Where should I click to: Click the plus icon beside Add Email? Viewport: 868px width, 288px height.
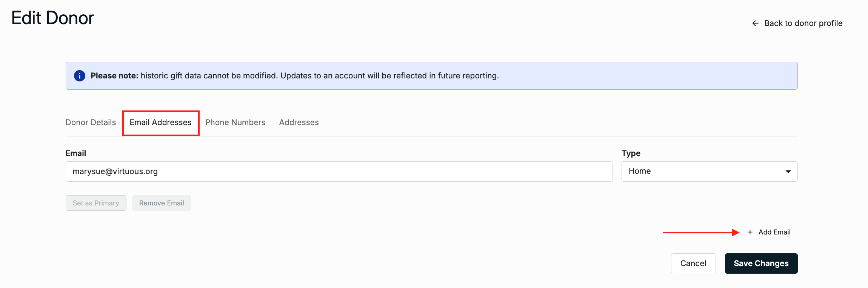[750, 232]
